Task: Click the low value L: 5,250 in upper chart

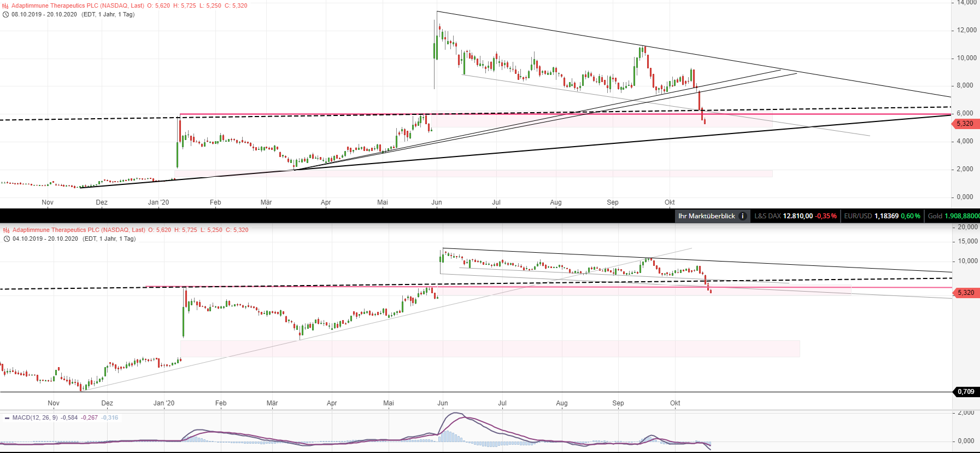Action: [210, 6]
